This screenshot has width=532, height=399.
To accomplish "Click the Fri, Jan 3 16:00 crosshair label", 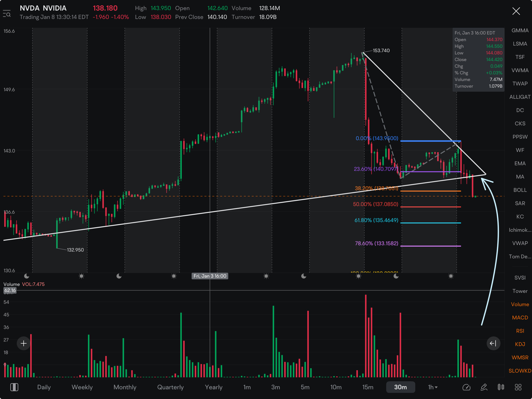I will (210, 276).
